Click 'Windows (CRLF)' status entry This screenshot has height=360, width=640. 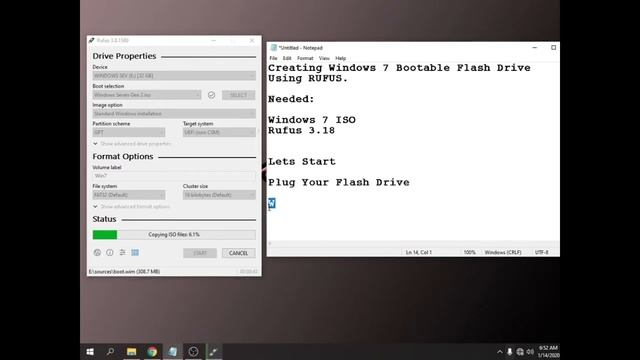coord(503,253)
